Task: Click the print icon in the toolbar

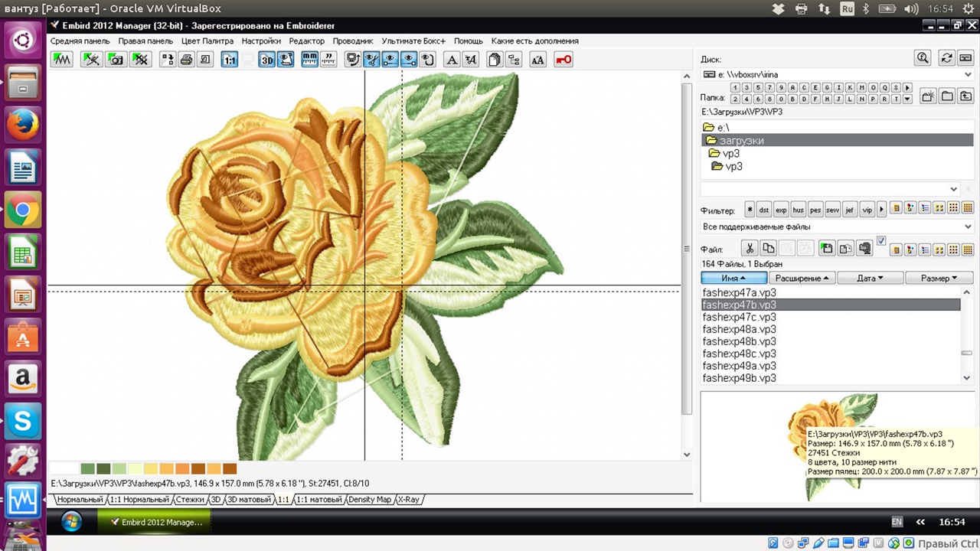Action: click(x=186, y=59)
